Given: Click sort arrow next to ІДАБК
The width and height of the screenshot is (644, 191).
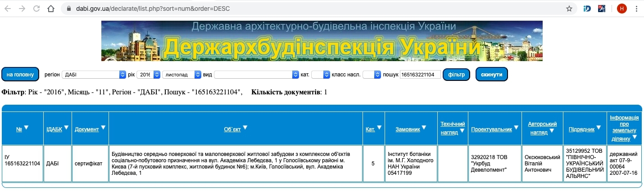Looking at the screenshot, I should [66, 128].
